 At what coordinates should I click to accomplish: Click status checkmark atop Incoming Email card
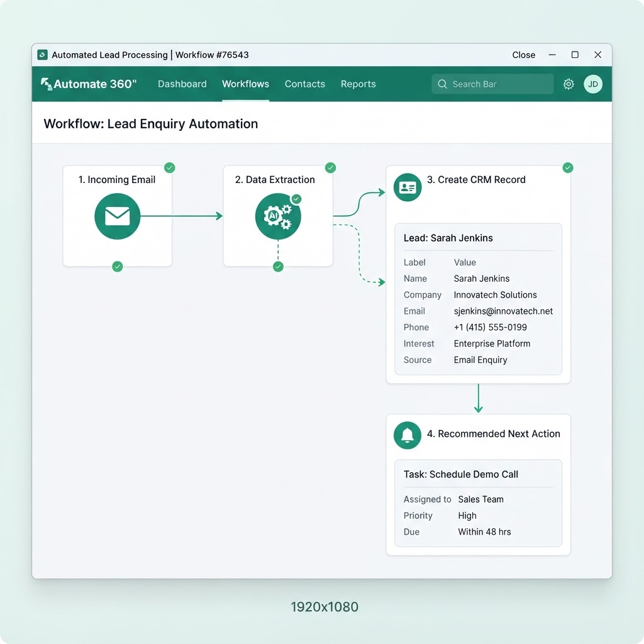(170, 167)
